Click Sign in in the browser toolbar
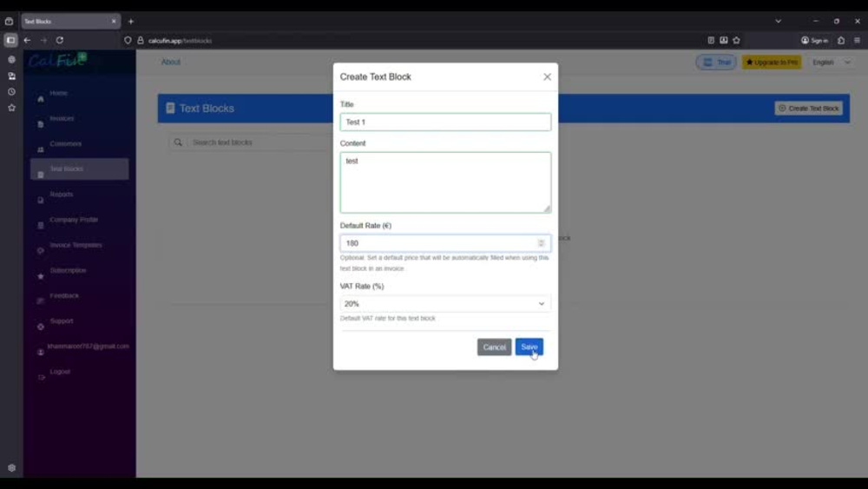Viewport: 868px width, 489px height. 814,41
